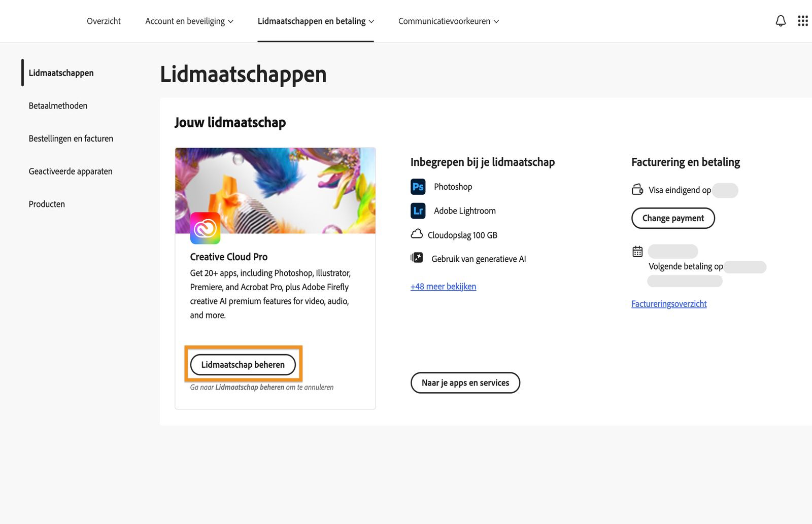Image resolution: width=812 pixels, height=524 pixels.
Task: Click the Cloudopslag 100 GB text
Action: coord(462,235)
